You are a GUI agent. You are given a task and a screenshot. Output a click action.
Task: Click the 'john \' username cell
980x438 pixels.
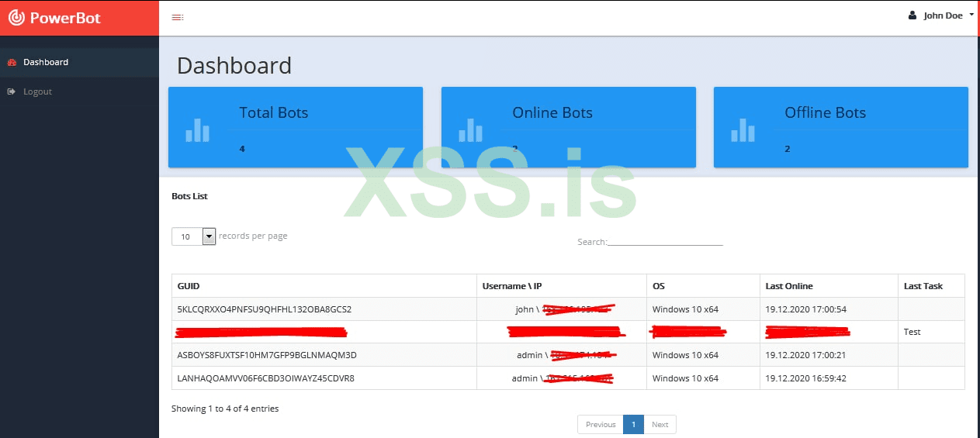pyautogui.click(x=562, y=309)
